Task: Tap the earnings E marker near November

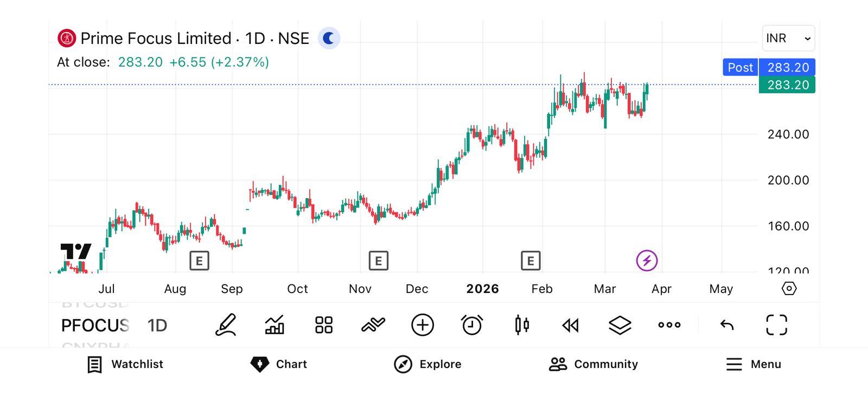Action: point(378,261)
